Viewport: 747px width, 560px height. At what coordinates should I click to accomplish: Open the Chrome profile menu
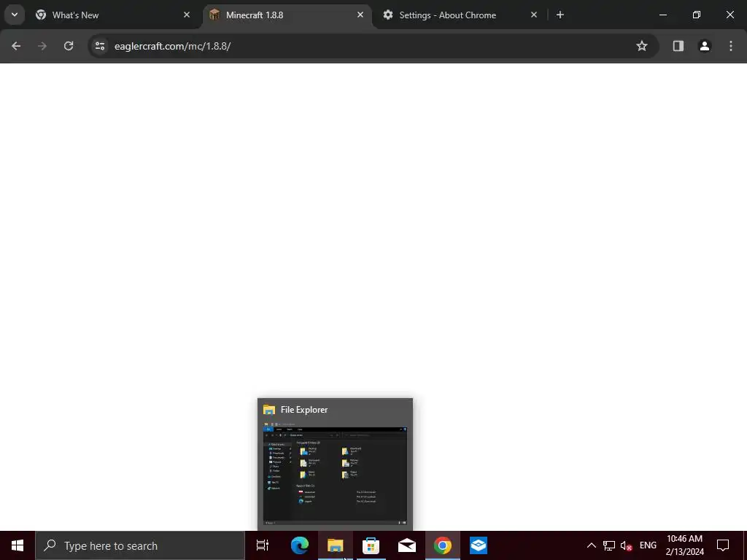[705, 46]
